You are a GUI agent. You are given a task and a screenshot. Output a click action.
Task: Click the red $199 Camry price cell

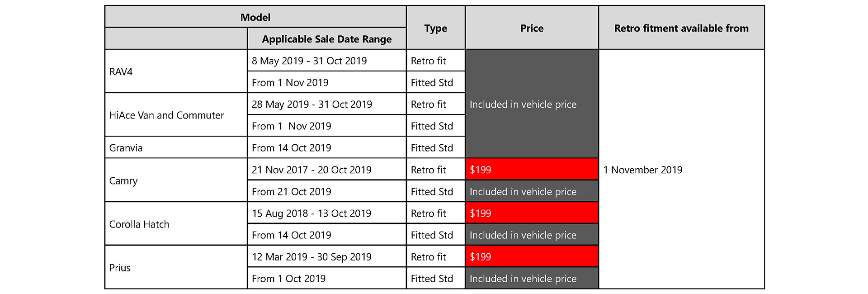point(532,169)
